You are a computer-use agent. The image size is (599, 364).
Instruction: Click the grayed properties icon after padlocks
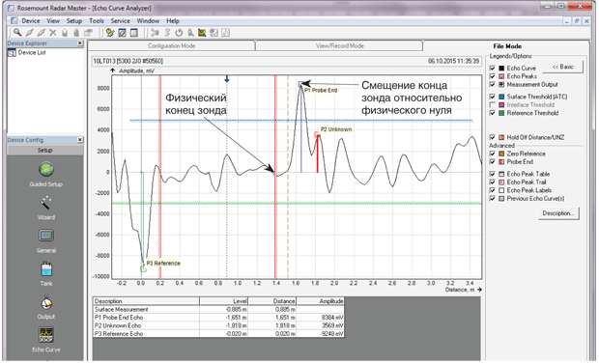coord(88,33)
